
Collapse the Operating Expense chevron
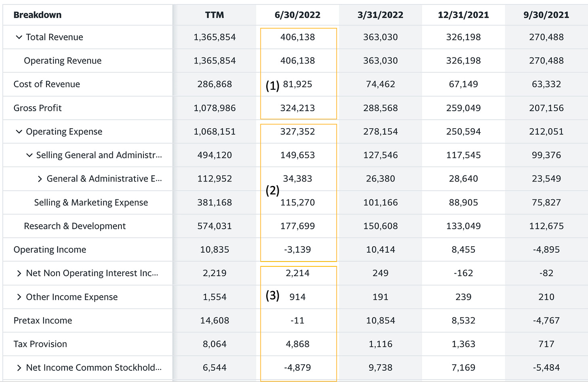(x=19, y=132)
